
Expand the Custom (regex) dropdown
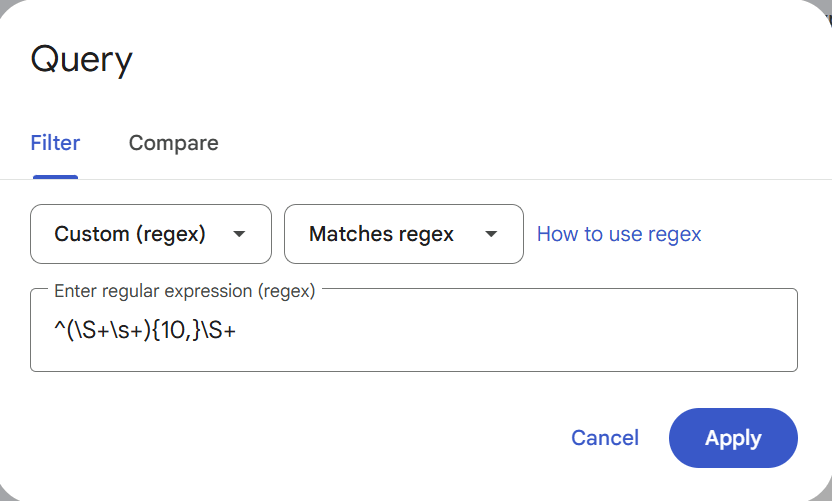[151, 234]
